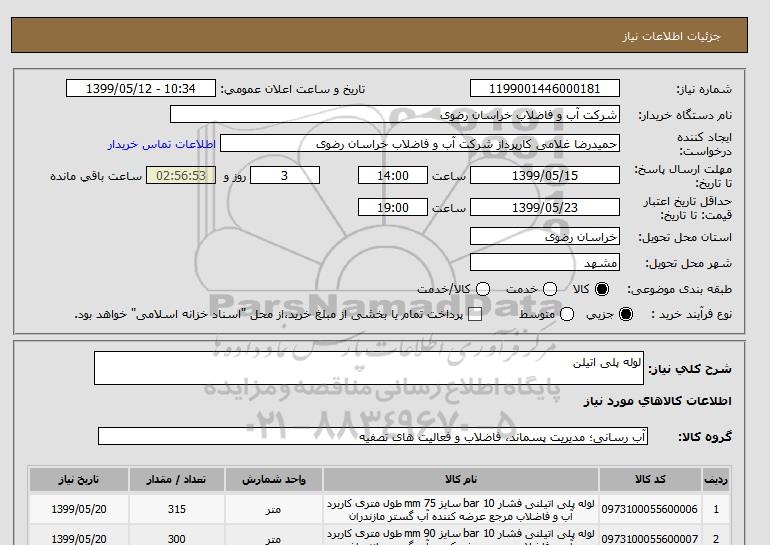Select the متوسط purchase type radio
Screen dimensions: 770x545
coord(567,314)
